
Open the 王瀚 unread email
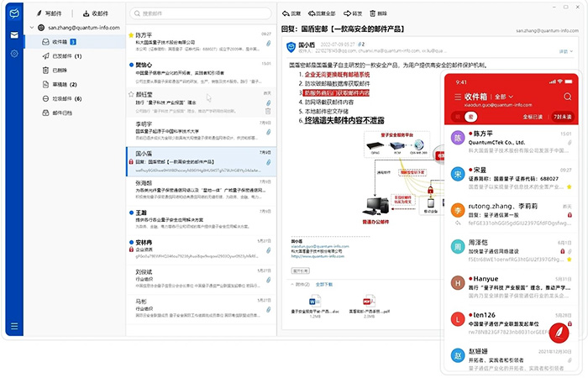(202, 220)
